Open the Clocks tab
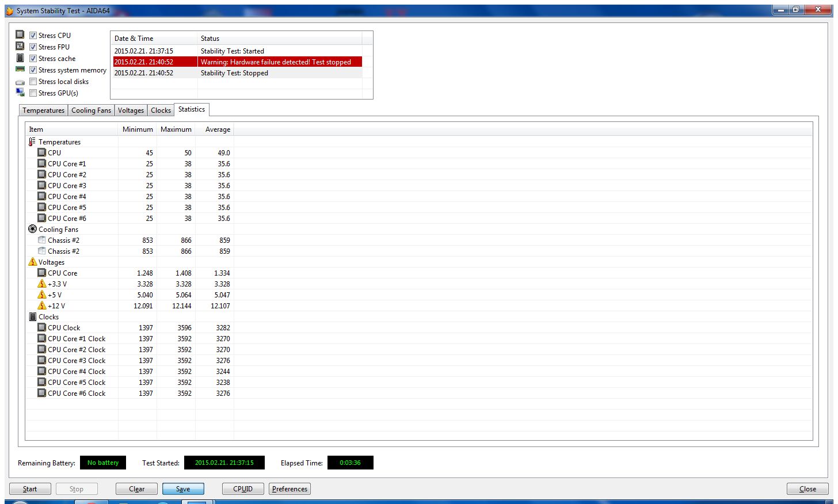838x504 pixels. point(161,110)
